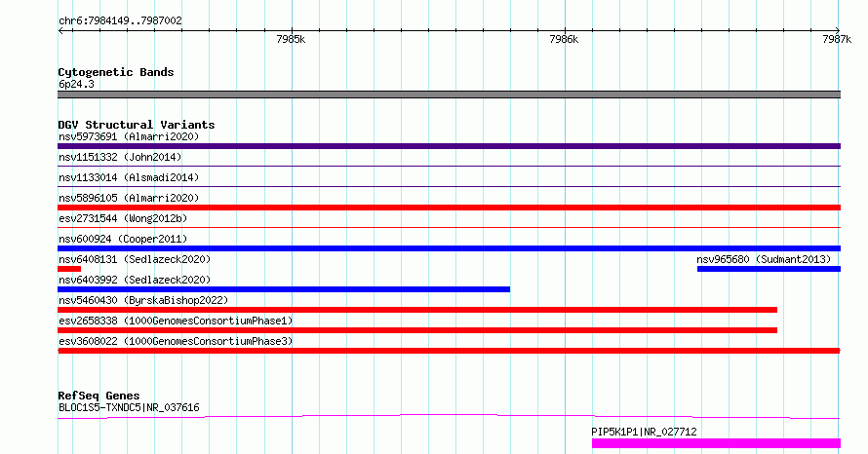This screenshot has height=454, width=868.
Task: Open nsv5896105 (Almarri2020) variant label
Action: pos(129,198)
